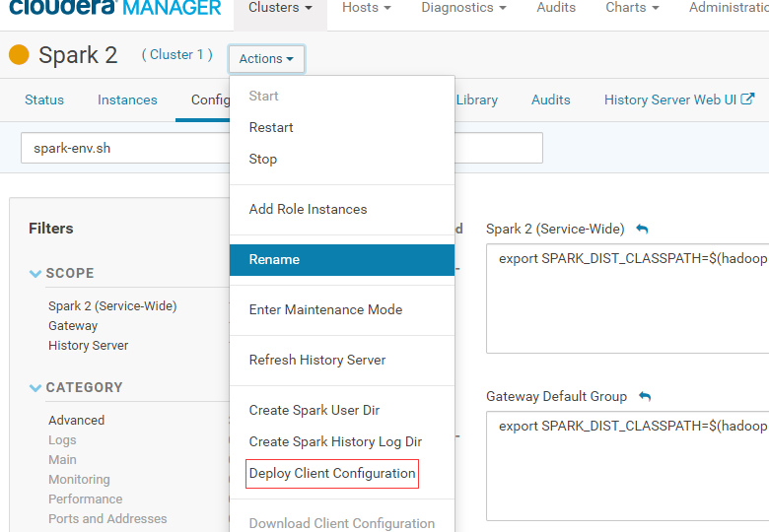Click the orange Spark 2 health status icon
Image resolution: width=769 pixels, height=532 pixels.
(19, 54)
